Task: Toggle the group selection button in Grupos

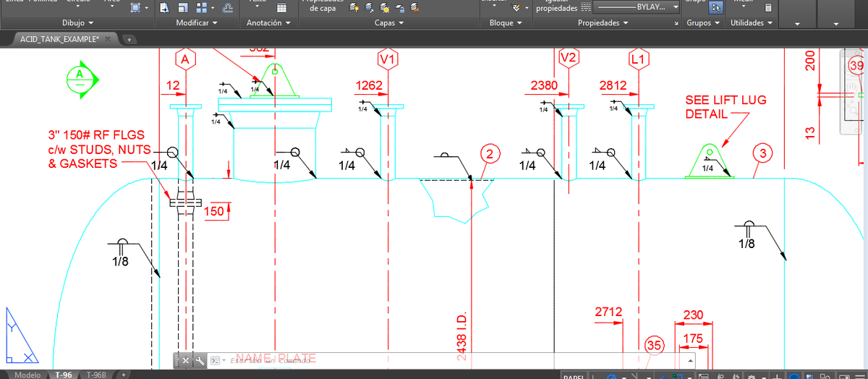Action: [715, 7]
